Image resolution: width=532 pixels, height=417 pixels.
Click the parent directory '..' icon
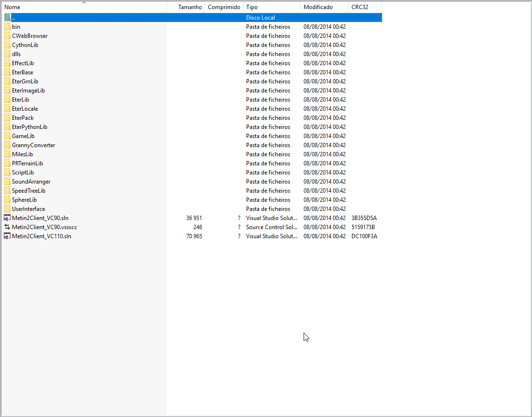[x=7, y=17]
